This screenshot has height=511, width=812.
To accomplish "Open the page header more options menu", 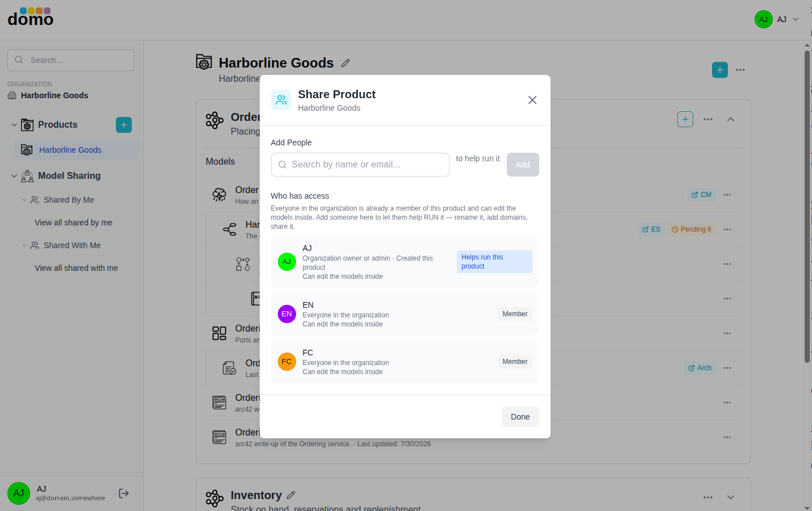I will pos(740,70).
